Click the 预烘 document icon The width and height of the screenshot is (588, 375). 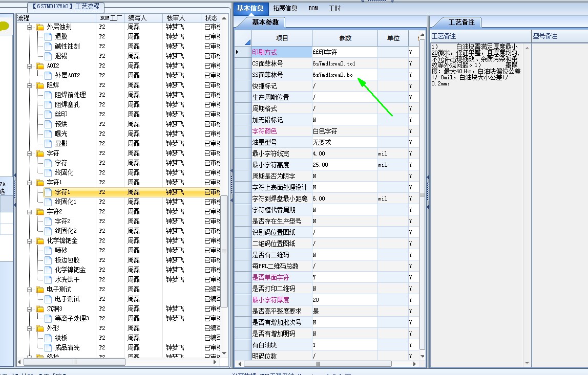[x=48, y=124]
